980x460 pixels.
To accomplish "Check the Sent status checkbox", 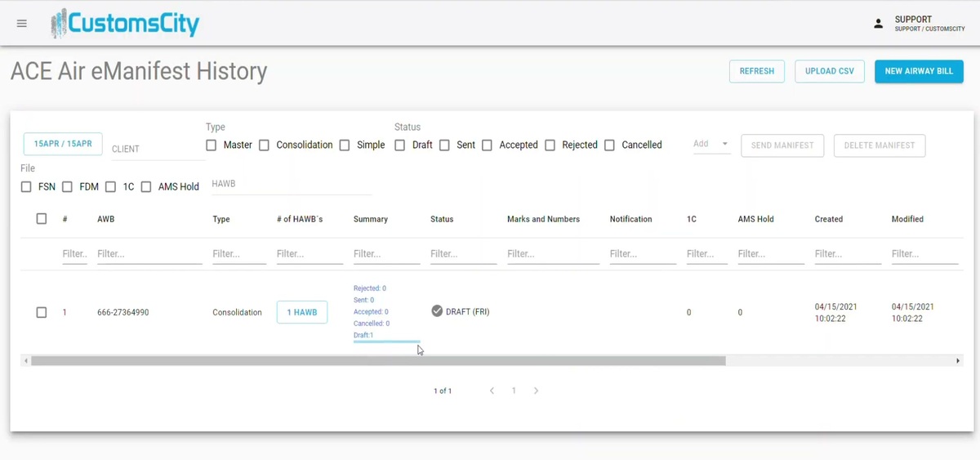I will click(444, 145).
